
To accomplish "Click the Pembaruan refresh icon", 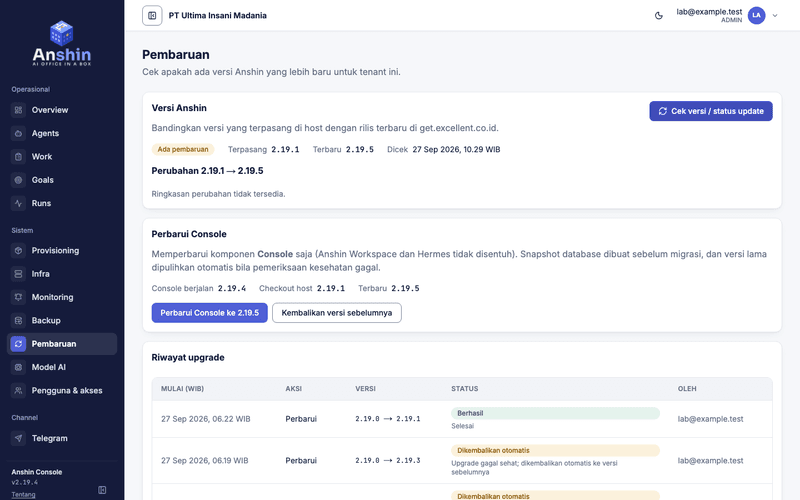I will tap(18, 344).
